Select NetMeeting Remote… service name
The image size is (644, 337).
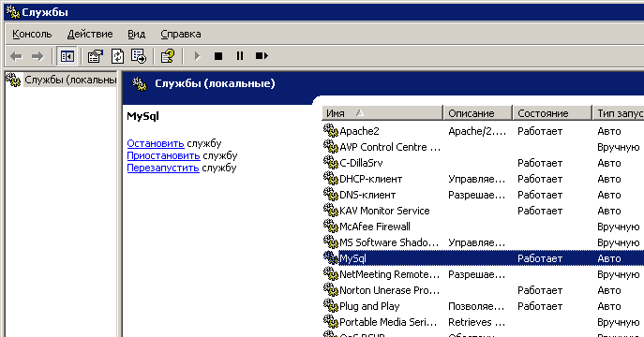[x=390, y=274]
